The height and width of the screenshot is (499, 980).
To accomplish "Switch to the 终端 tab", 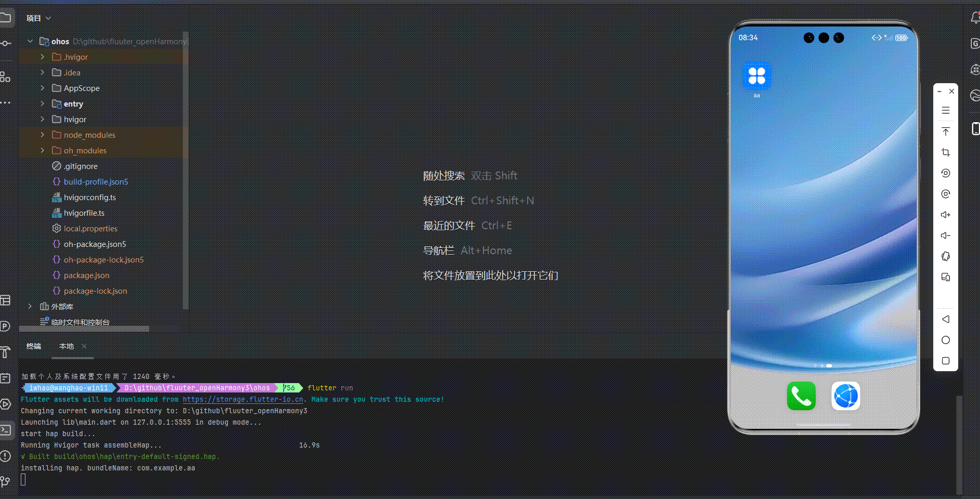I will (34, 346).
